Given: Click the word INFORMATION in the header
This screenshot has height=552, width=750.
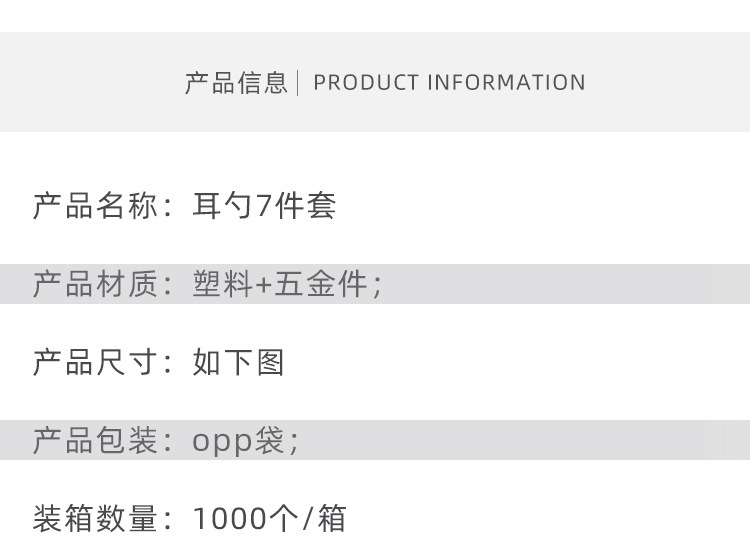Looking at the screenshot, I should point(506,83).
